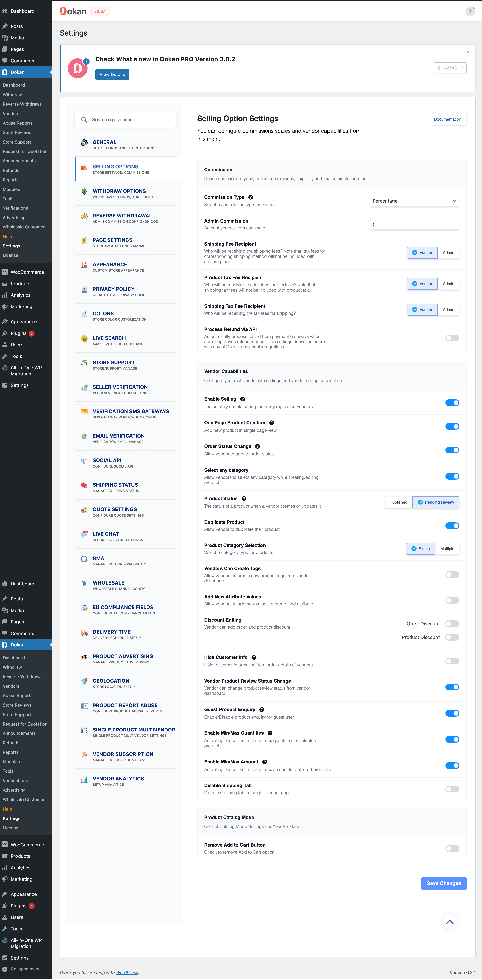Click the Selling Options icon in sidebar

[83, 169]
